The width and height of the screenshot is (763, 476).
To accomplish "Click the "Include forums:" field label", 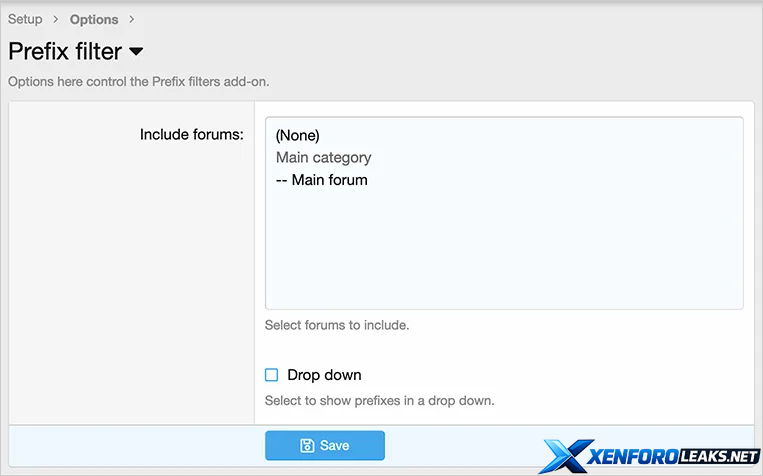I will point(191,134).
